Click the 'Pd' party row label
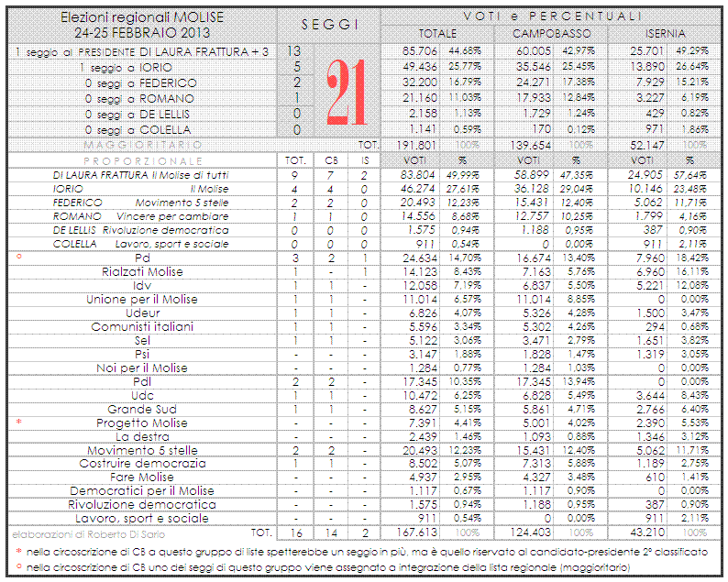728x582 pixels. pyautogui.click(x=142, y=258)
